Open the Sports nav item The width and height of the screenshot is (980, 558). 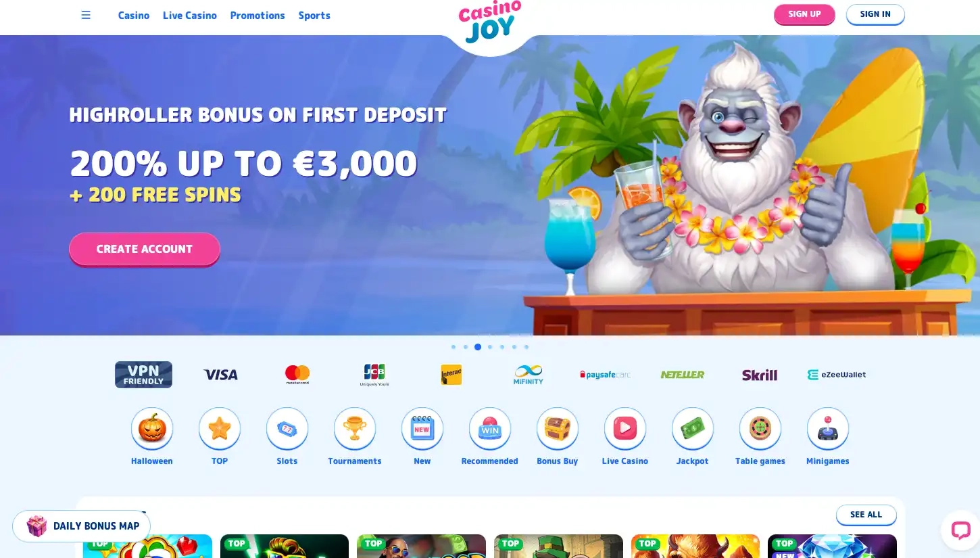[314, 15]
